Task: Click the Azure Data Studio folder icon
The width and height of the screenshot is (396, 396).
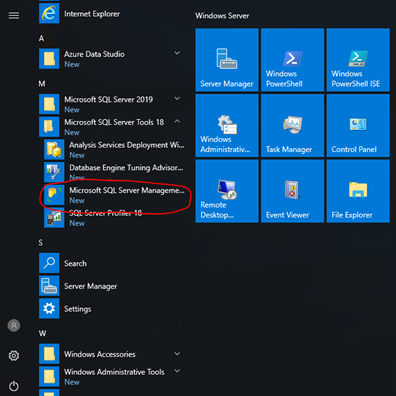Action: click(49, 59)
